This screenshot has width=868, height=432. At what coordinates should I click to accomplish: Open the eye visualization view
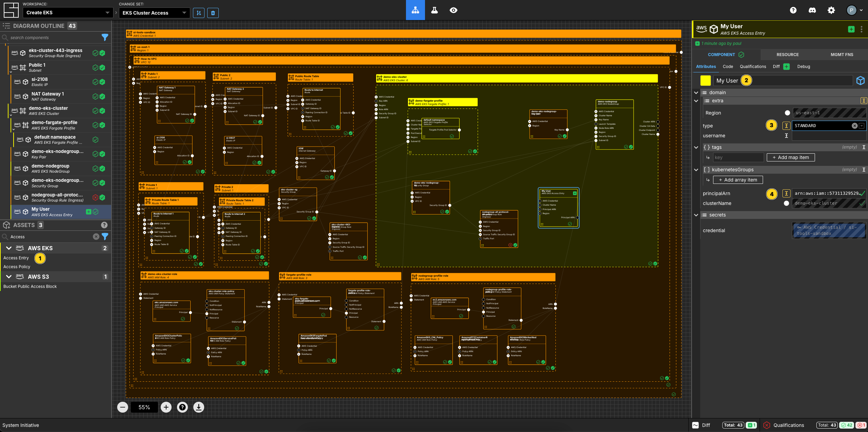[x=454, y=10]
